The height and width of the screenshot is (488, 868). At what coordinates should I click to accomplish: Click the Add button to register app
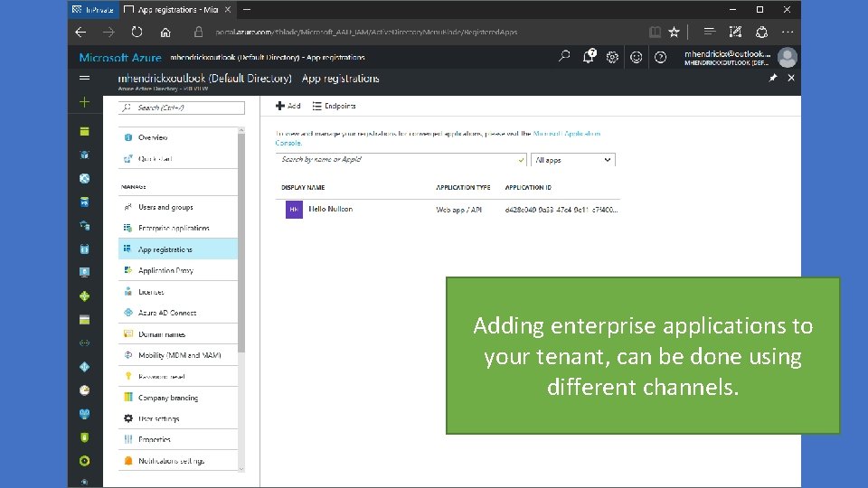click(x=288, y=106)
